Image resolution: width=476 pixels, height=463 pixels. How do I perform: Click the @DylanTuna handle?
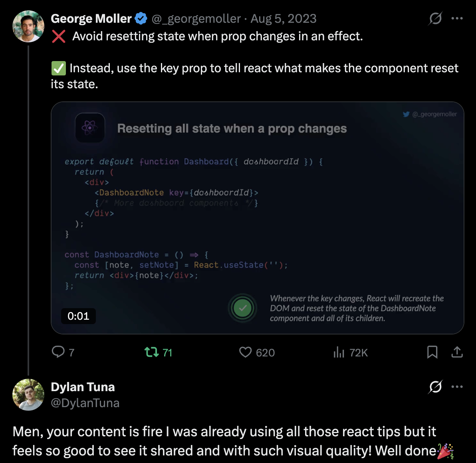(85, 403)
